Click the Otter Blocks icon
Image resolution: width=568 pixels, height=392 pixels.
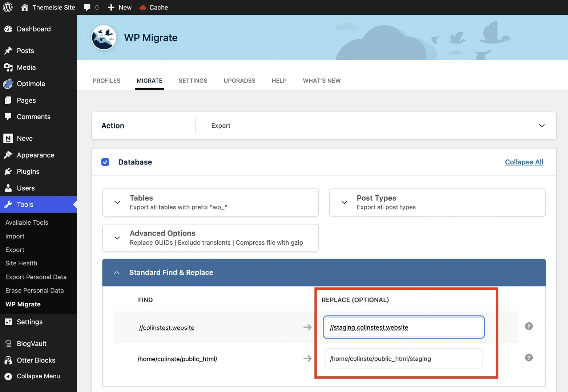pos(8,360)
